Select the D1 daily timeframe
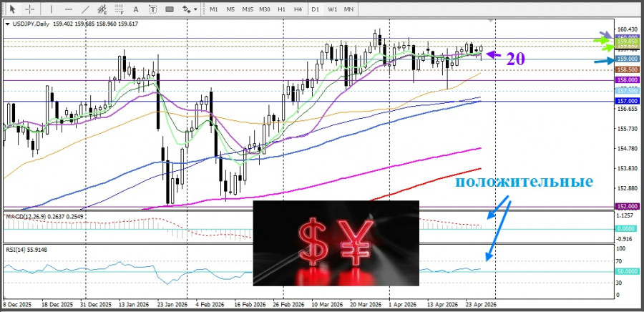 click(315, 9)
